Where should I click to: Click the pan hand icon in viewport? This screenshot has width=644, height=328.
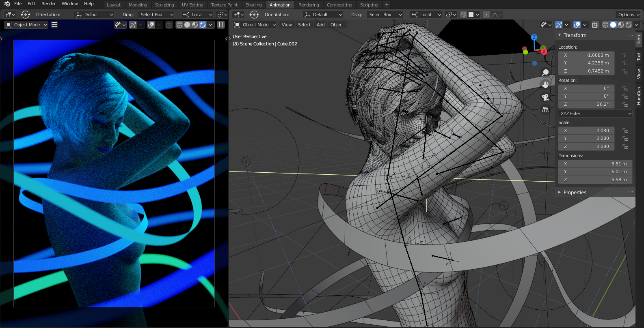pyautogui.click(x=545, y=84)
